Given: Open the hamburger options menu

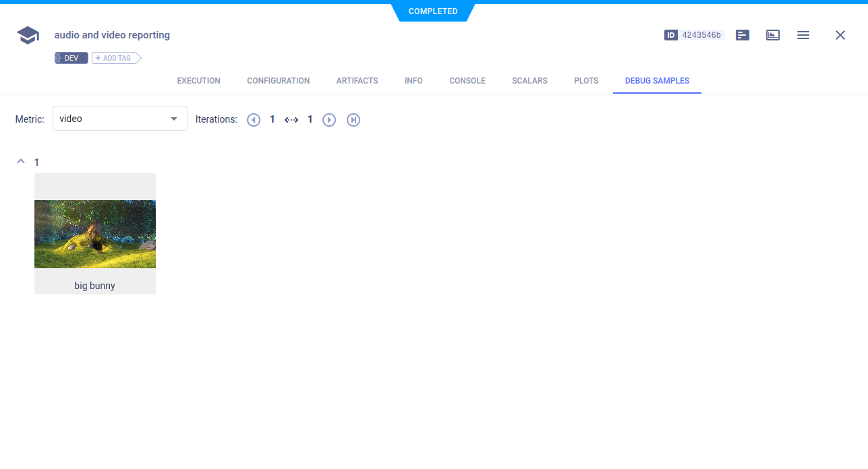Looking at the screenshot, I should [803, 35].
